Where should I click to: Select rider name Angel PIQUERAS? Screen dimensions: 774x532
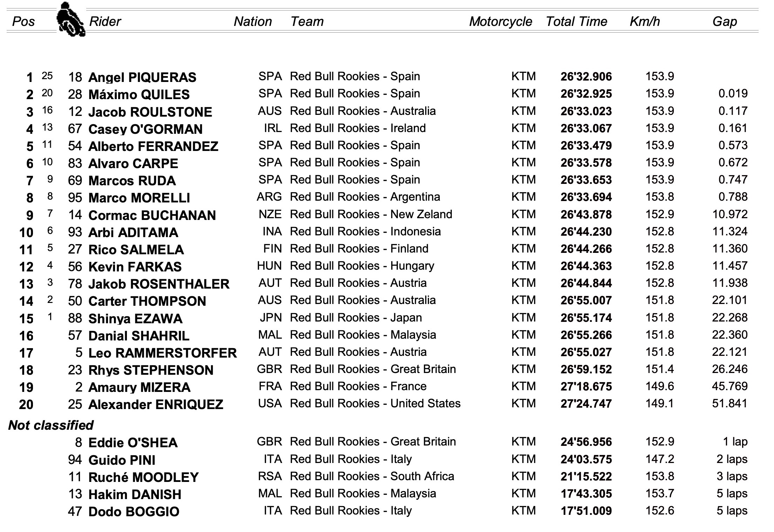142,77
